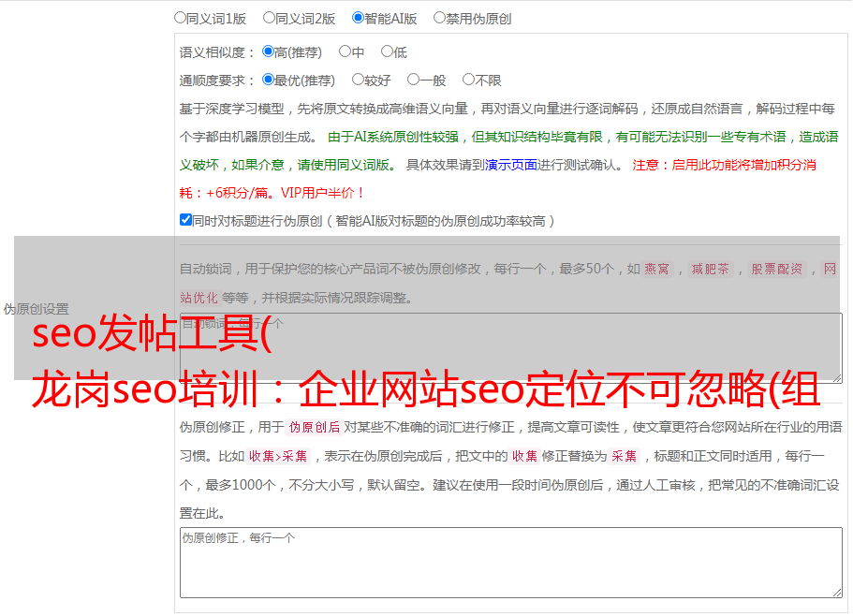This screenshot has width=853, height=616.
Task: Set 通顺度要求 to 不限
Action: 468,80
